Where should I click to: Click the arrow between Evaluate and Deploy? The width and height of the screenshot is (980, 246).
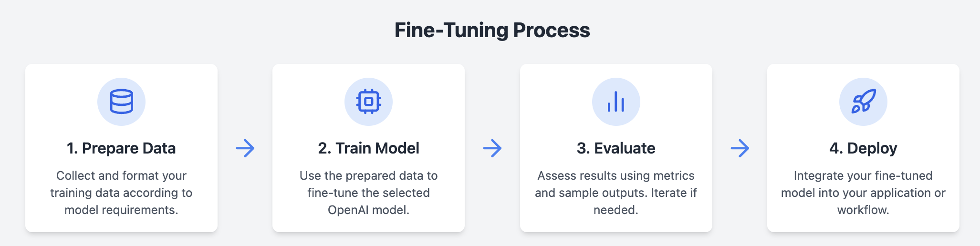point(740,148)
